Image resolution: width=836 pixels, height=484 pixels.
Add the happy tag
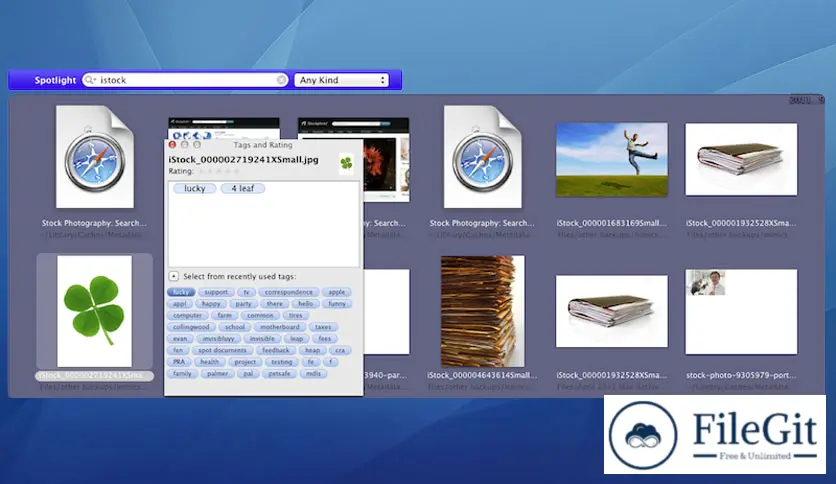click(211, 304)
